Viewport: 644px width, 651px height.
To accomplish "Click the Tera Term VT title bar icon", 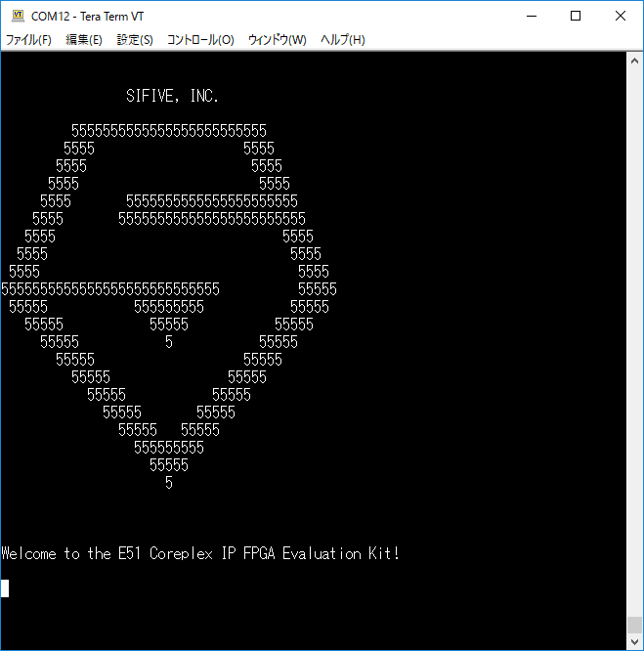I will pyautogui.click(x=18, y=16).
